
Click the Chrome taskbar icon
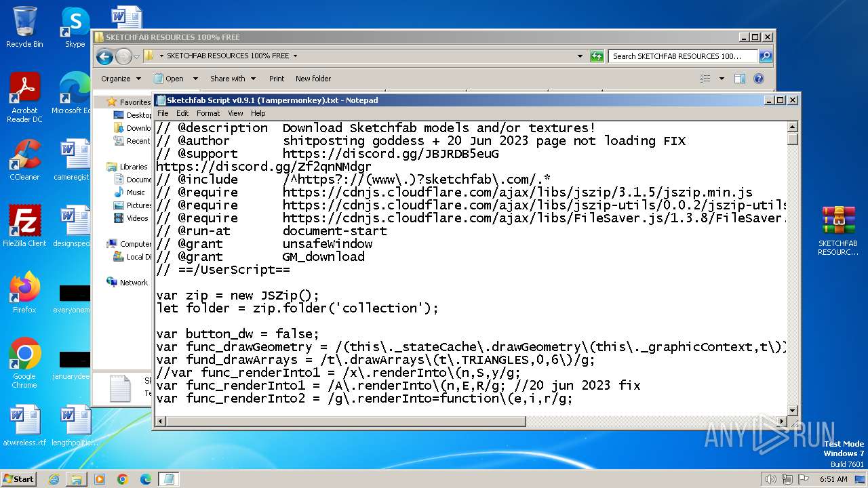pyautogui.click(x=123, y=479)
